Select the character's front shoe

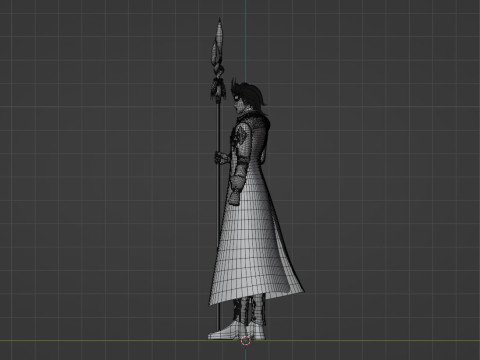click(226, 331)
